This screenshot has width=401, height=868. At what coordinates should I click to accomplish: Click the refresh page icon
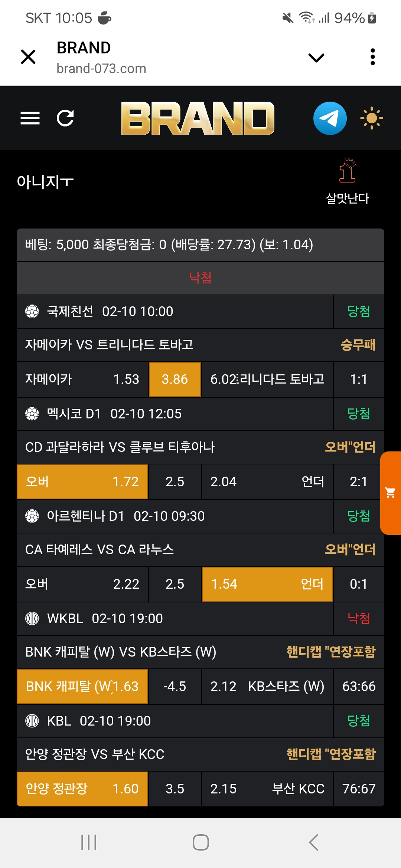(65, 118)
